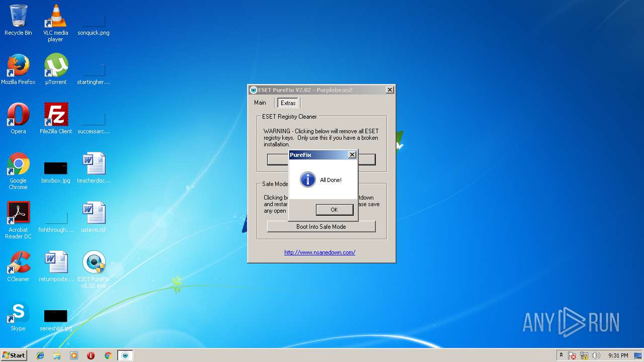Open Windows Explorer folder in taskbar
This screenshot has width=644, height=362.
click(57, 355)
